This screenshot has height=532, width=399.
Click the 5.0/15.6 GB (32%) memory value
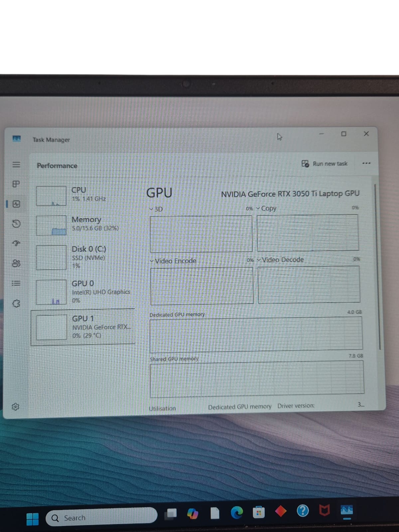(x=95, y=228)
